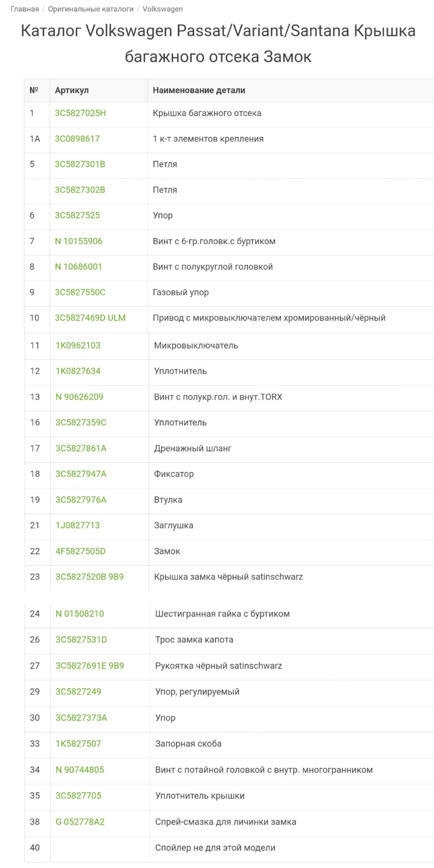Open the Главная breadcrumb link

click(25, 9)
